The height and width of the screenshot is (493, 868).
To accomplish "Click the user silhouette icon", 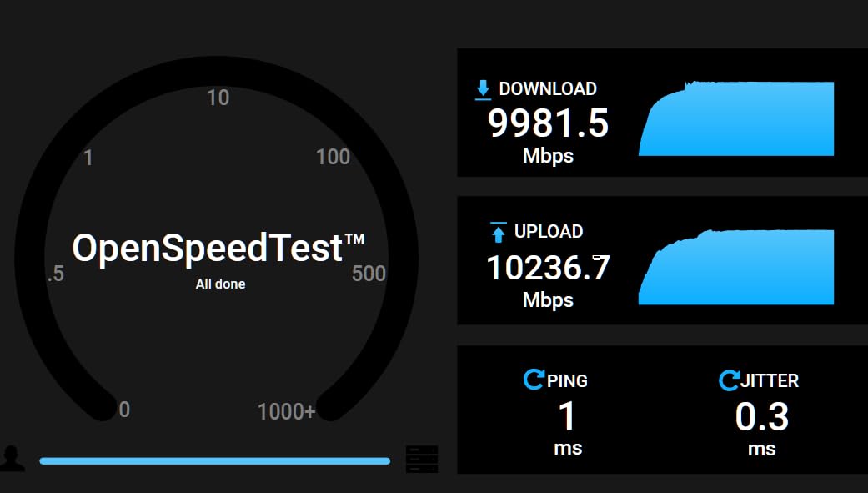I will click(13, 458).
